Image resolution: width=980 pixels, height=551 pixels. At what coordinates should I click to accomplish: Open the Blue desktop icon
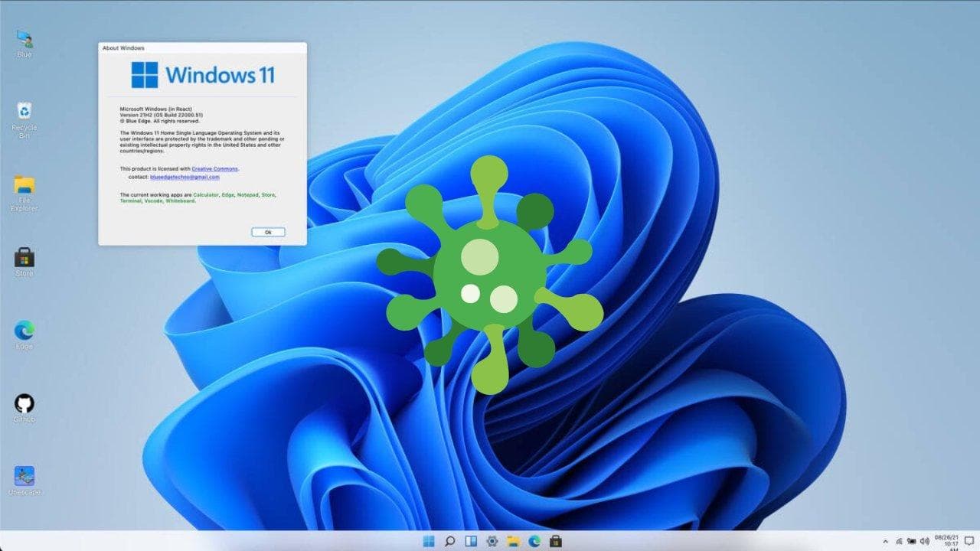pyautogui.click(x=24, y=40)
